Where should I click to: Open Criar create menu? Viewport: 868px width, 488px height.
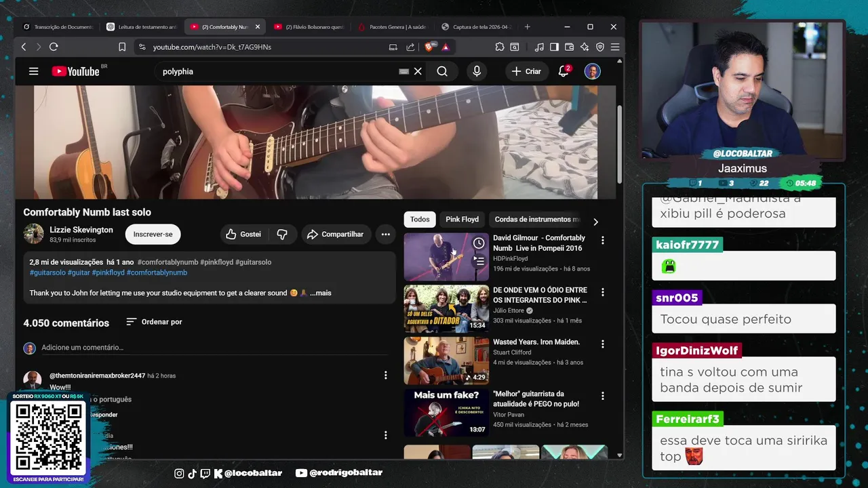click(526, 71)
